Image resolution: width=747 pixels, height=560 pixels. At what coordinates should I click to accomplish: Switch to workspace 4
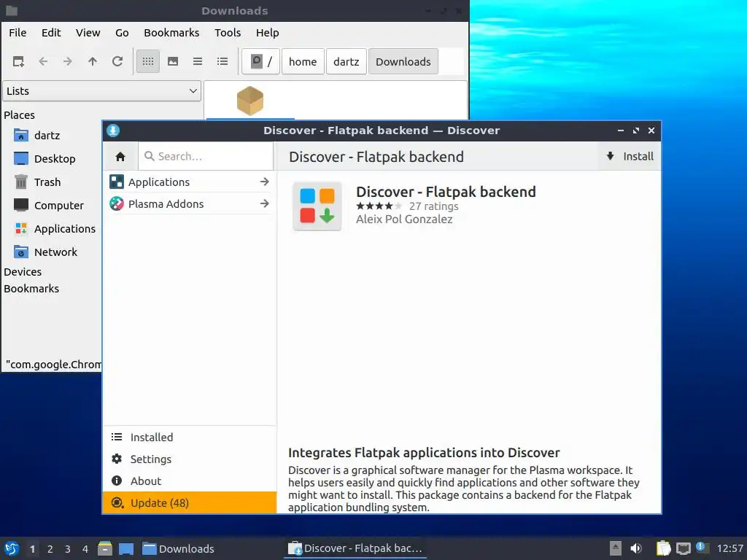pyautogui.click(x=85, y=549)
